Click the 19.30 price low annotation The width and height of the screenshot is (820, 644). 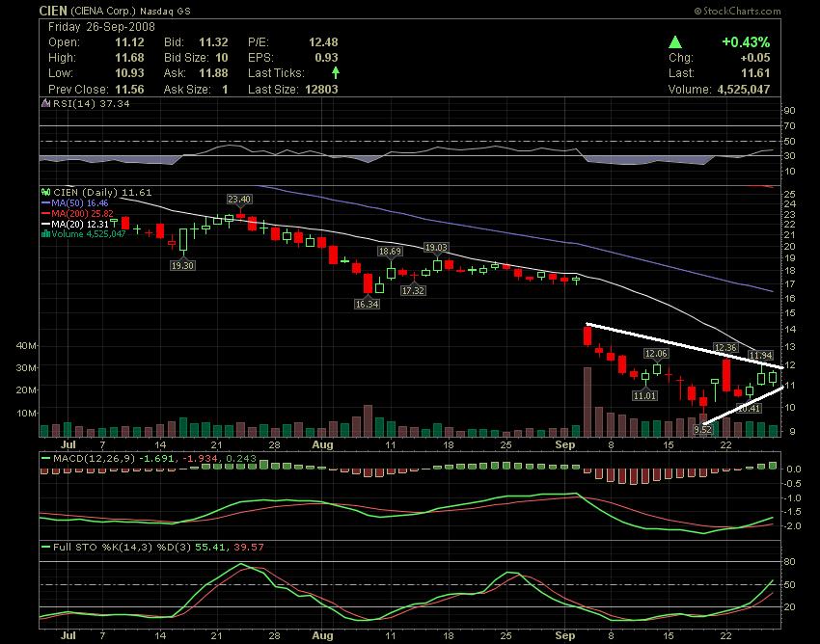pyautogui.click(x=182, y=265)
